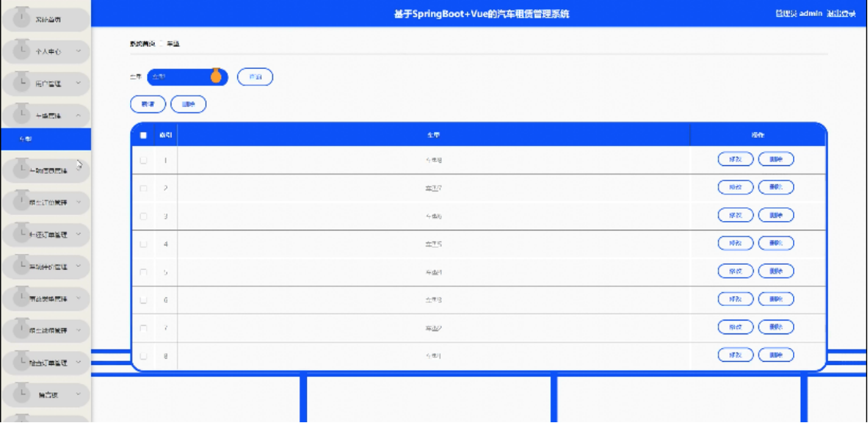The height and width of the screenshot is (423, 868).
Task: Expand the 用户管理 menu chevron
Action: pos(79,83)
